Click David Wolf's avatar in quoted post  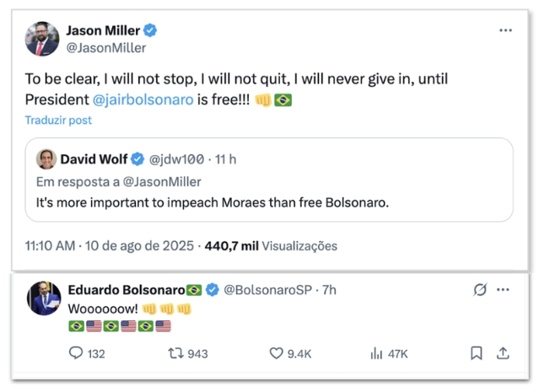(x=46, y=159)
